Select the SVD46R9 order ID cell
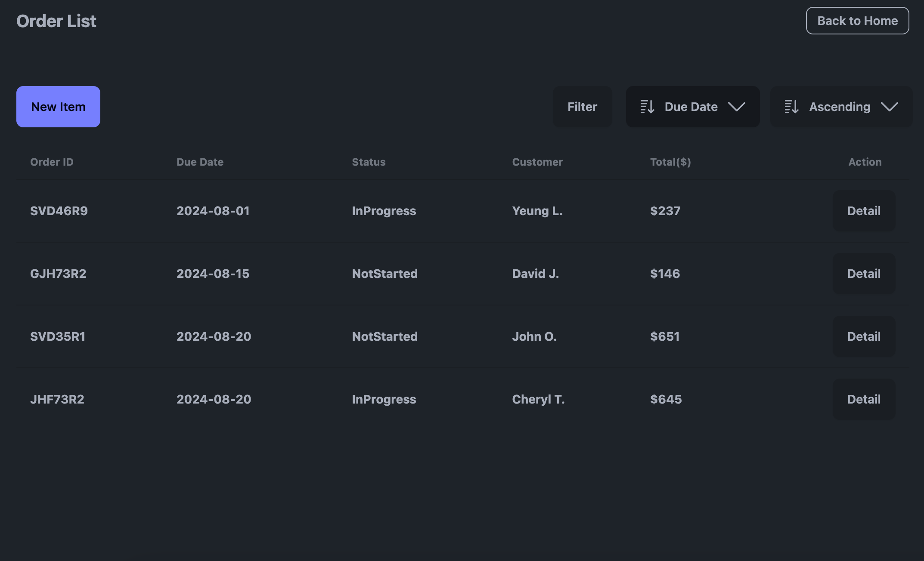Screen dimensions: 924x561 pos(59,211)
